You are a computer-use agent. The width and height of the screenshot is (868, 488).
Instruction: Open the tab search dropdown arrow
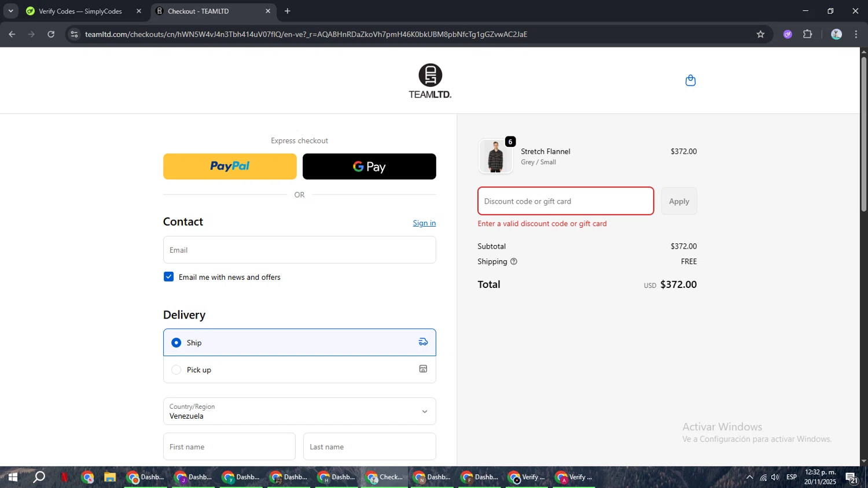(10, 11)
